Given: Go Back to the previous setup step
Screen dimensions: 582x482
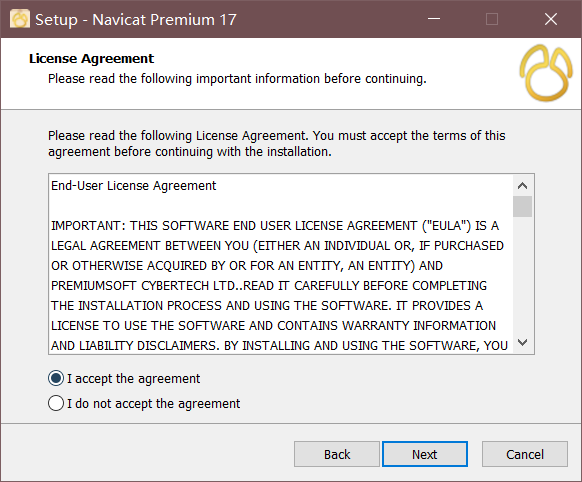Looking at the screenshot, I should 337,454.
